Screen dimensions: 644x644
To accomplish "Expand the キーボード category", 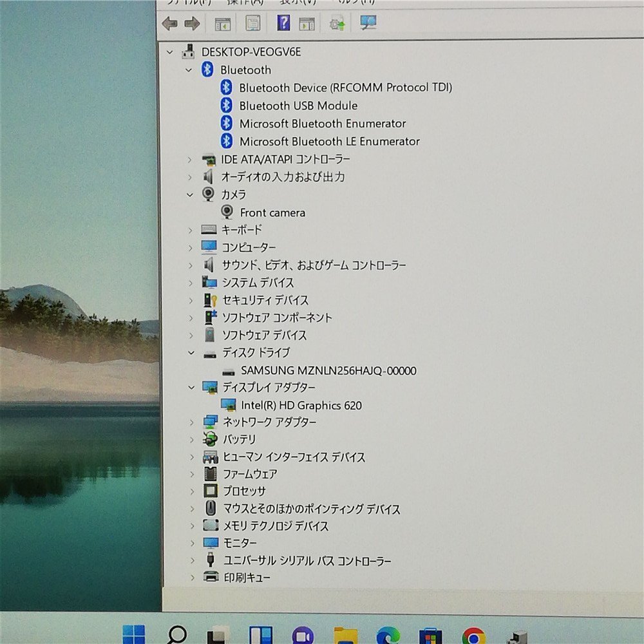I will tap(190, 230).
